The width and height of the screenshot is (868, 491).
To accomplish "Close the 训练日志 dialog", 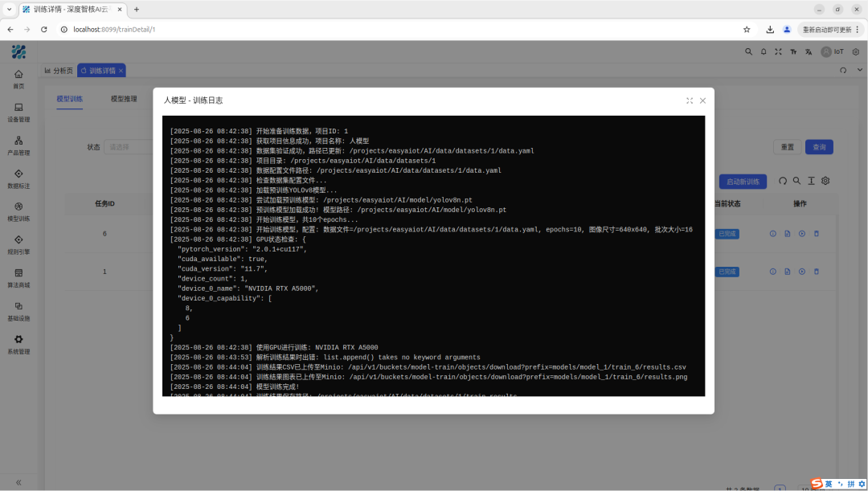I will click(x=702, y=100).
